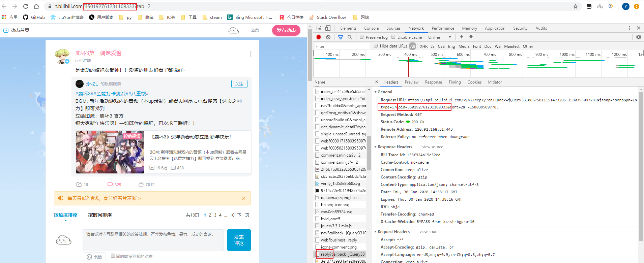Viewport: 644px width, 263px height.
Task: Open the post options three-dot menu
Action: pos(251,54)
